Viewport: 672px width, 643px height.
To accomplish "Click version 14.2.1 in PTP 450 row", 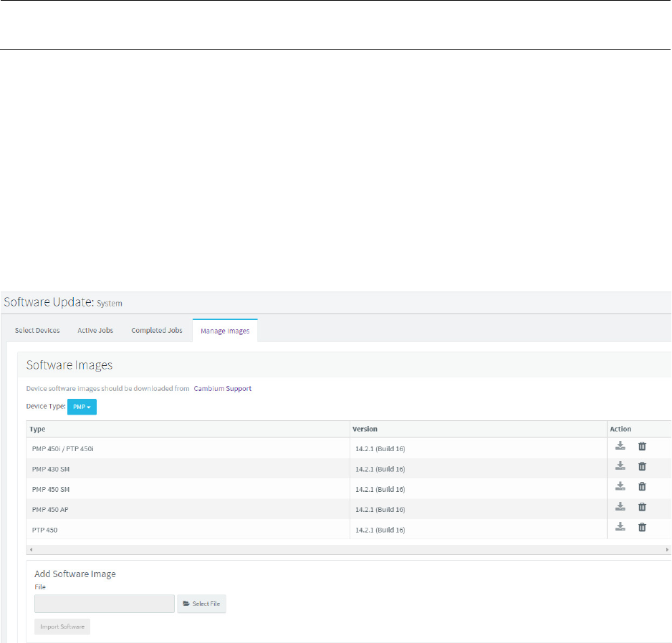I will pyautogui.click(x=380, y=530).
